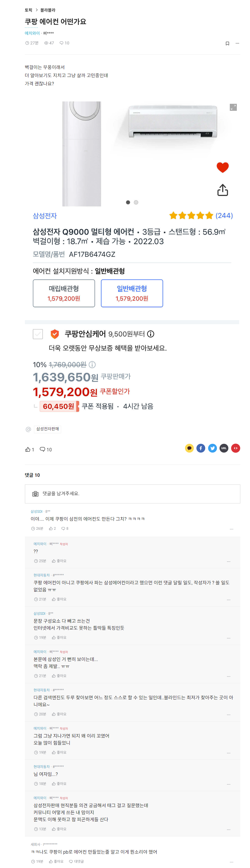Screen dimensions: 250x868
Task: Open the post's more options menu
Action: [237, 44]
